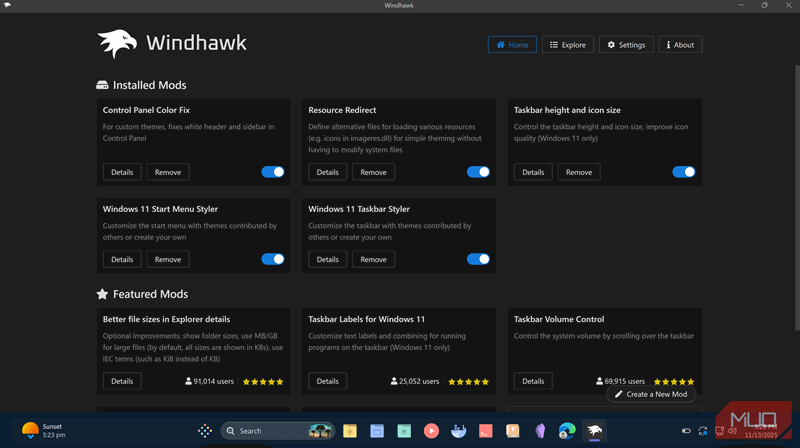Click Create a New Mod button
800x448 pixels.
(651, 394)
